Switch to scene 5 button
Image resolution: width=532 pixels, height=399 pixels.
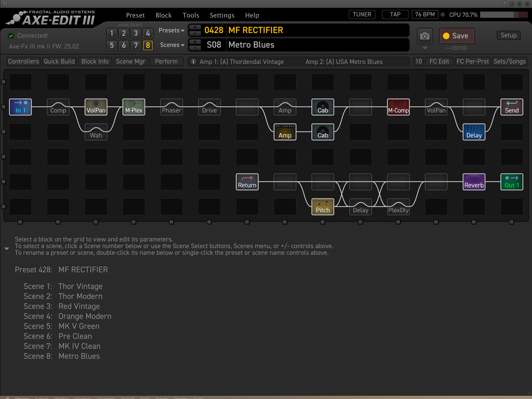[112, 45]
